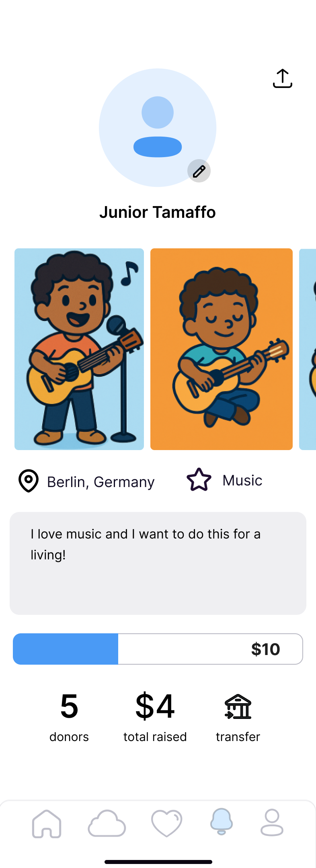Click the Junior Tamaffo name
The image size is (316, 868).
[158, 212]
